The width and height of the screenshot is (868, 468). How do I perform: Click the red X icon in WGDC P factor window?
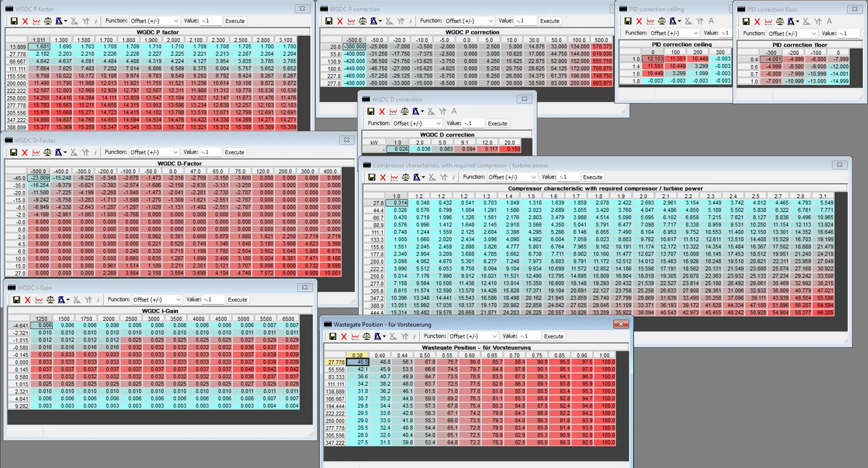pyautogui.click(x=25, y=21)
